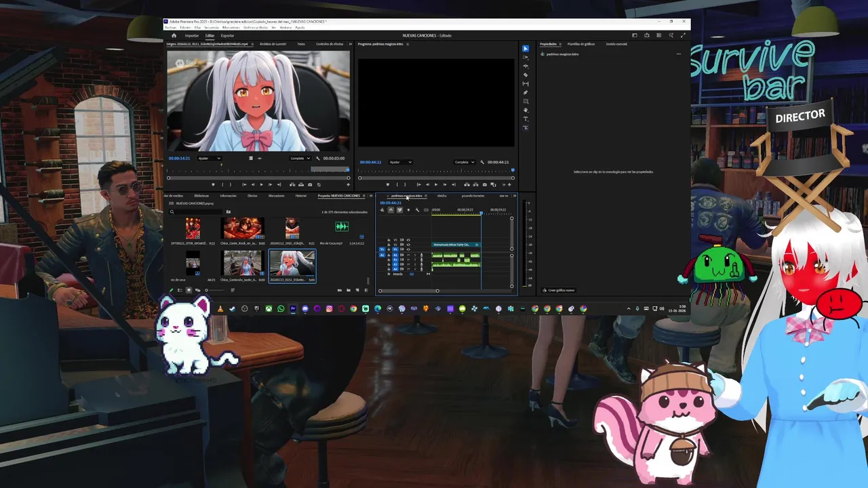Toggle V1 source patching button
This screenshot has width=868, height=488.
pos(382,249)
